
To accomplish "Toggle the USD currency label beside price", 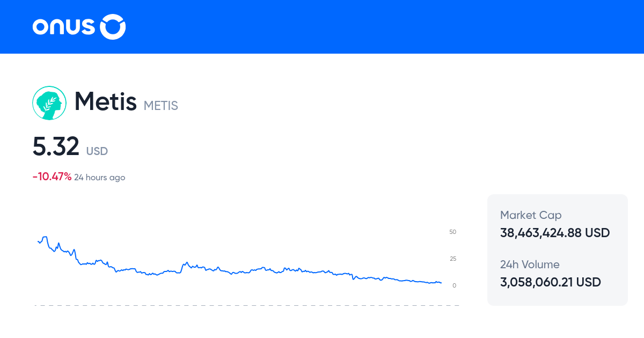I will 97,151.
